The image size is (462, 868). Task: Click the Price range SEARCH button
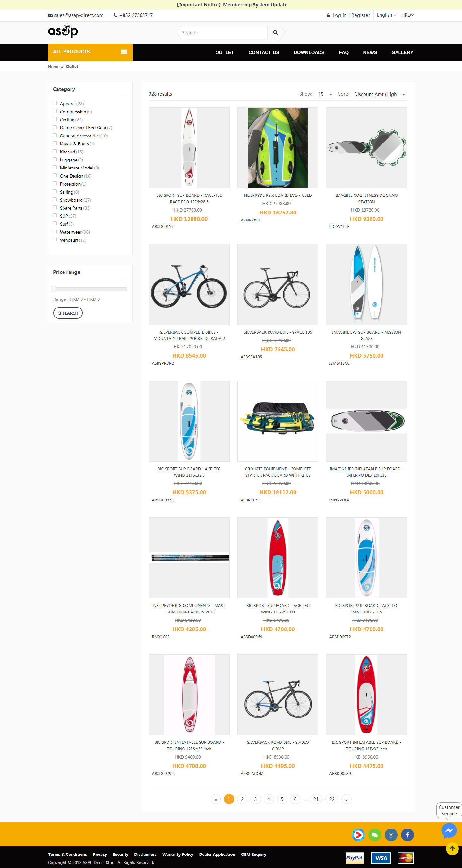pos(68,313)
